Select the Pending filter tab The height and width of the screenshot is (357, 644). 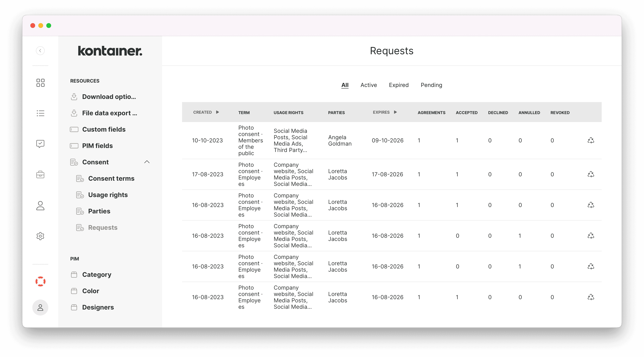[431, 85]
